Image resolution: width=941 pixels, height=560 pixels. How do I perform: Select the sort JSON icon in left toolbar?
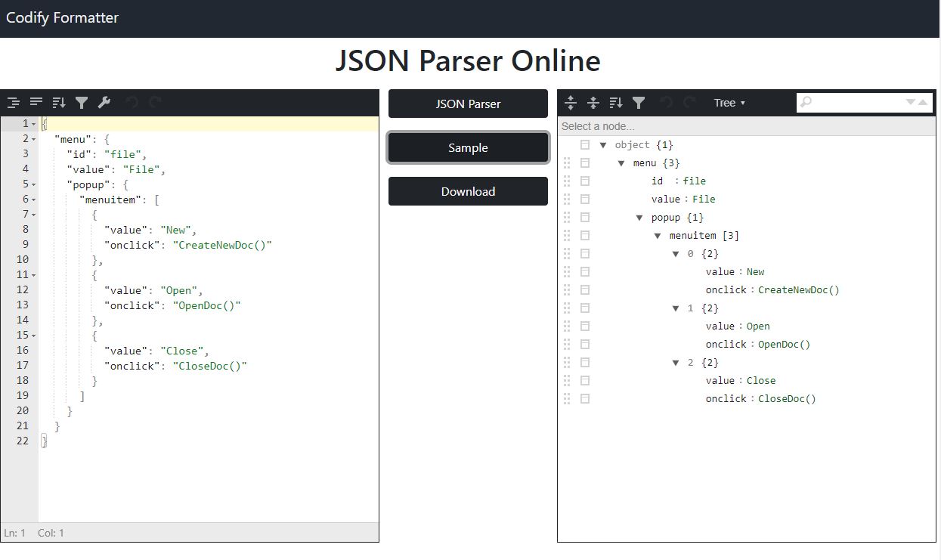click(58, 102)
